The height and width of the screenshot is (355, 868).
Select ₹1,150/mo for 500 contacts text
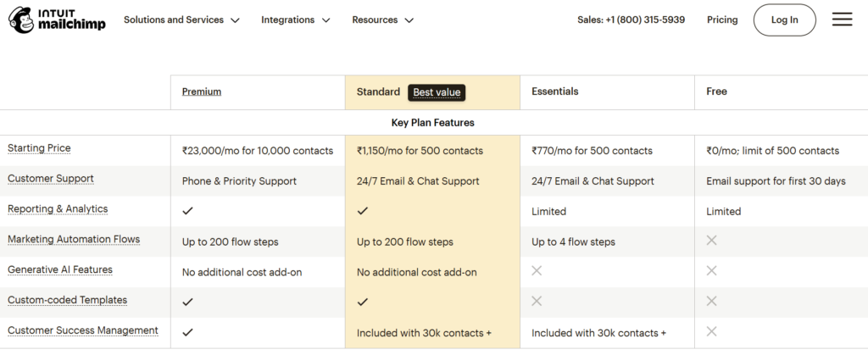(x=420, y=151)
